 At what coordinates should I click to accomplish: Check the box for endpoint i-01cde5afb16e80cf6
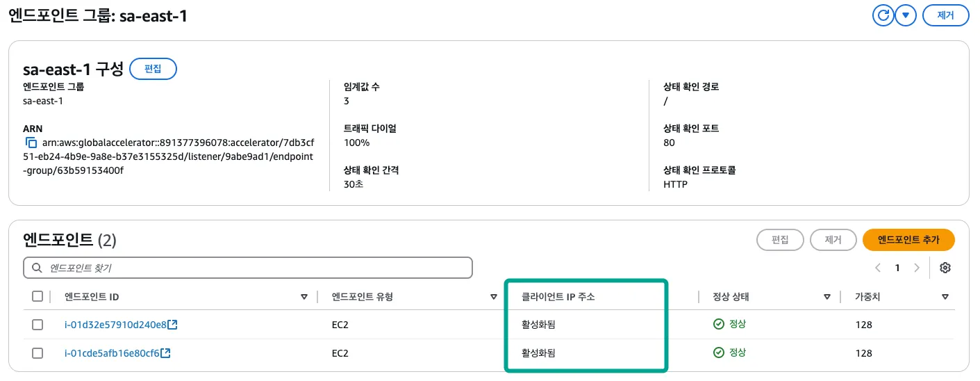(x=38, y=353)
